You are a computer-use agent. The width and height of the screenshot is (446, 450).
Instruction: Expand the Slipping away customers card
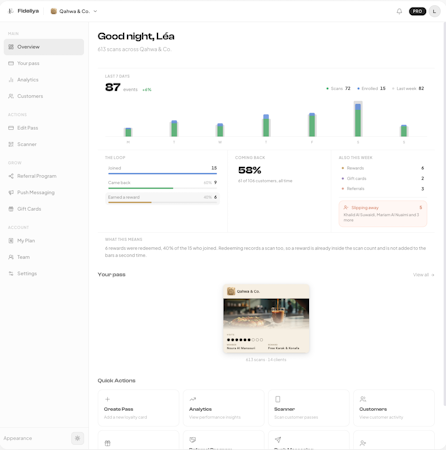[383, 214]
